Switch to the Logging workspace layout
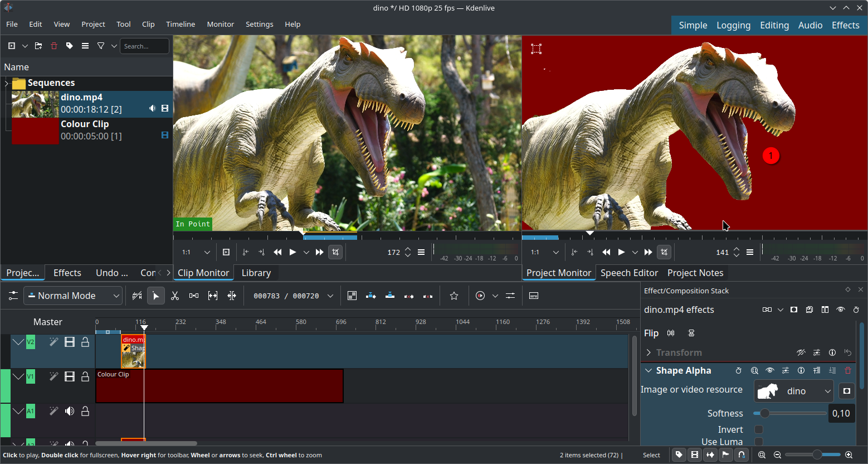Screen dimensions: 868x464 [733, 25]
